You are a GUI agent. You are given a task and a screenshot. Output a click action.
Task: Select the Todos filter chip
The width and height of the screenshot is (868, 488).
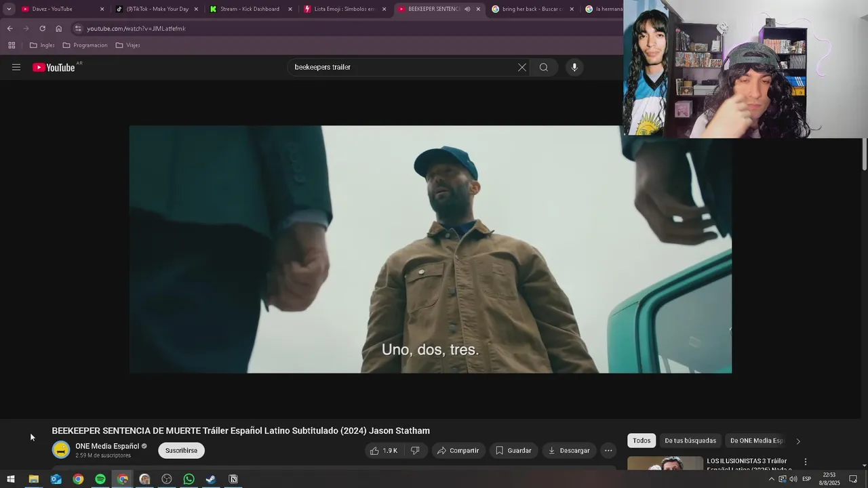pos(642,441)
